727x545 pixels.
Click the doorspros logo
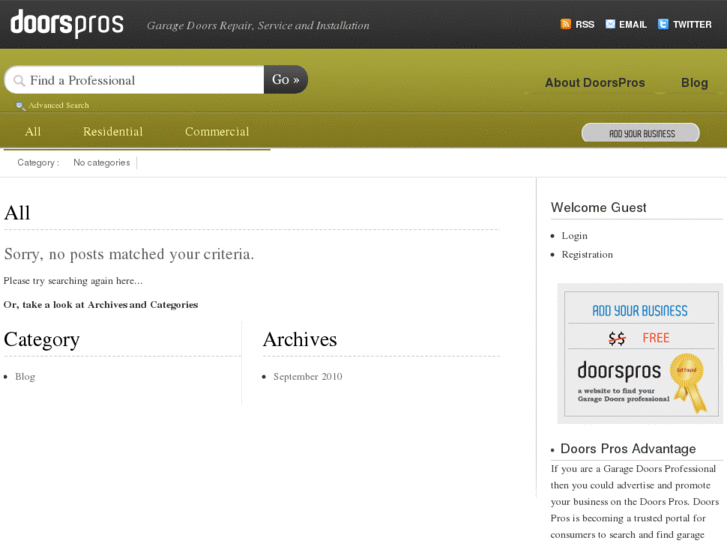tap(67, 23)
